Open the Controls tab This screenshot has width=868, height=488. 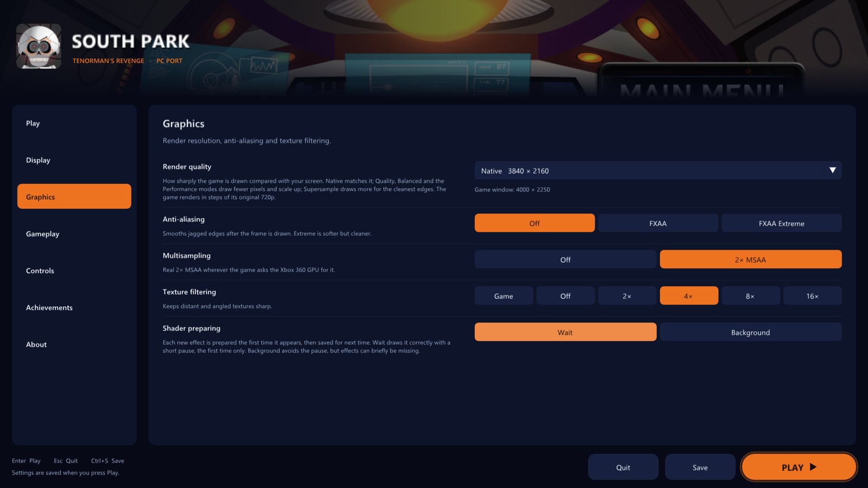74,271
